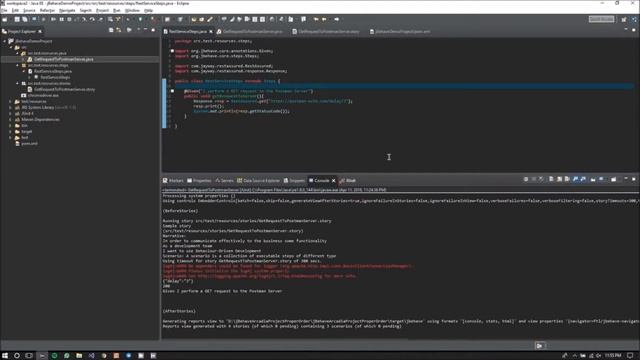Close the RestServiceSteps.java editor tab
The image size is (640, 360).
tap(211, 31)
